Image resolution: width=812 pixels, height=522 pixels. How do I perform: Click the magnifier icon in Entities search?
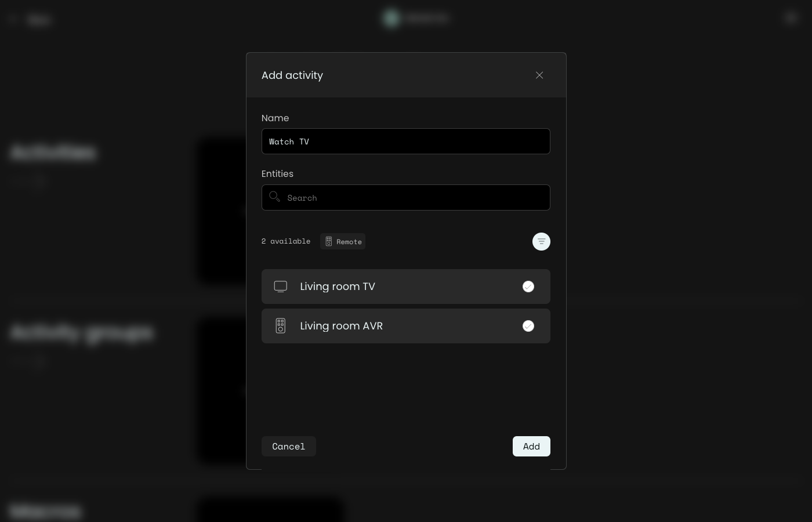pyautogui.click(x=275, y=197)
